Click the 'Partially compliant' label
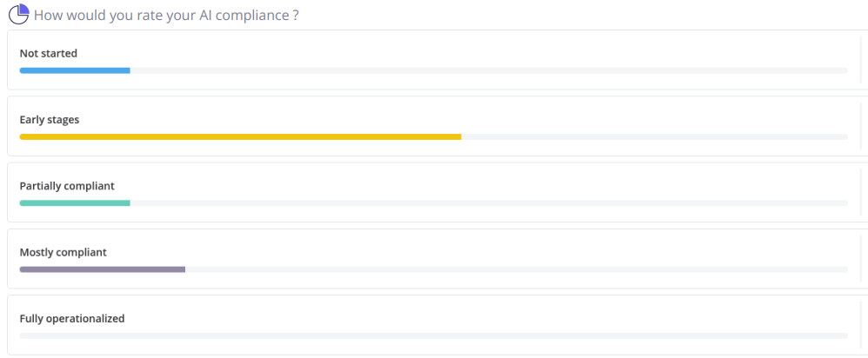 (x=67, y=186)
